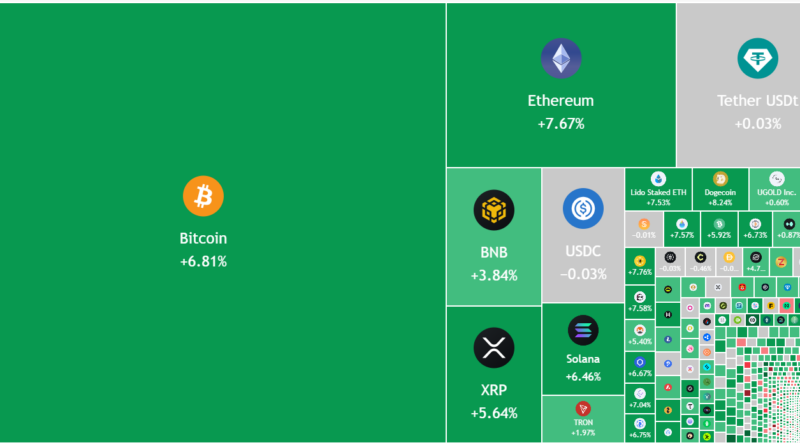
Task: Click the Ethereum name label
Action: tap(561, 101)
